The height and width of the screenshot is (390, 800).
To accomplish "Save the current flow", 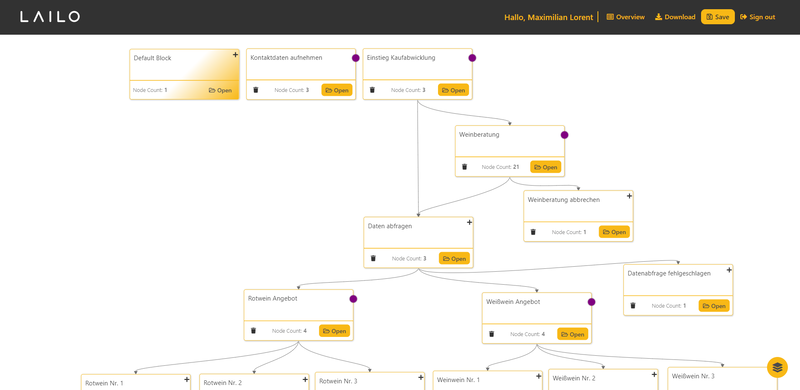I will click(x=718, y=17).
